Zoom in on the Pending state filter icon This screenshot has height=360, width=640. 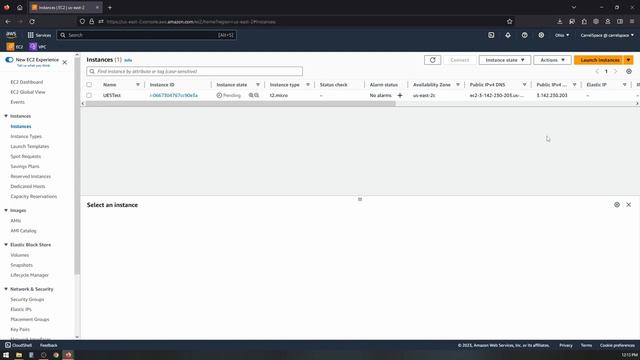251,95
